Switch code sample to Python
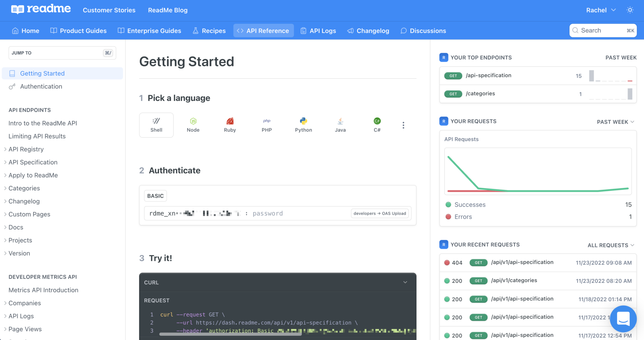Screen dimensions: 644x340 click(303, 125)
